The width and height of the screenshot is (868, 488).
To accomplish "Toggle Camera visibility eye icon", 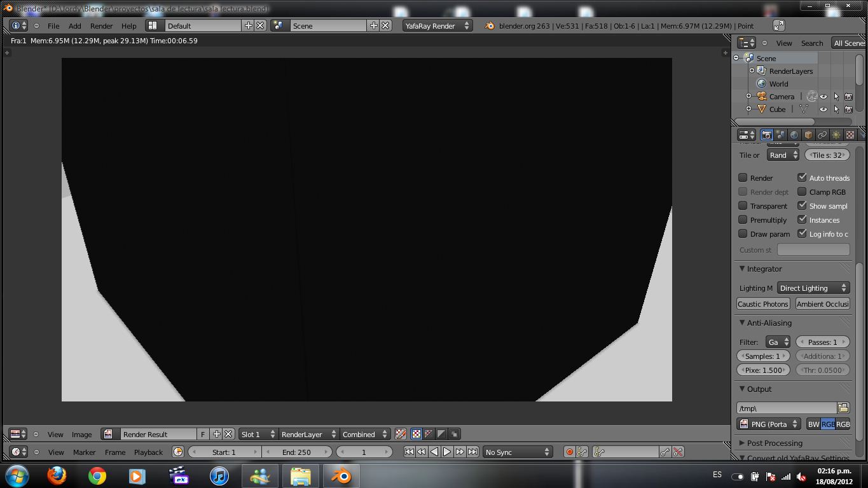I will coord(823,97).
